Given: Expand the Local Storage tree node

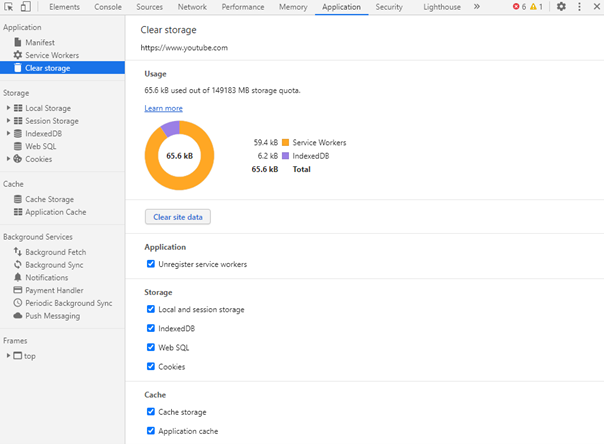Looking at the screenshot, I should tap(8, 108).
